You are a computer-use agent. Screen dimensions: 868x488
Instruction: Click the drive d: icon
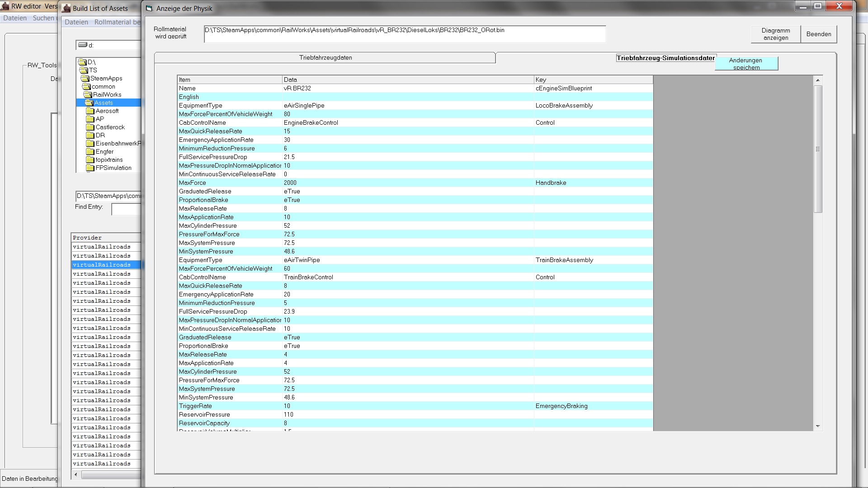[x=82, y=45]
